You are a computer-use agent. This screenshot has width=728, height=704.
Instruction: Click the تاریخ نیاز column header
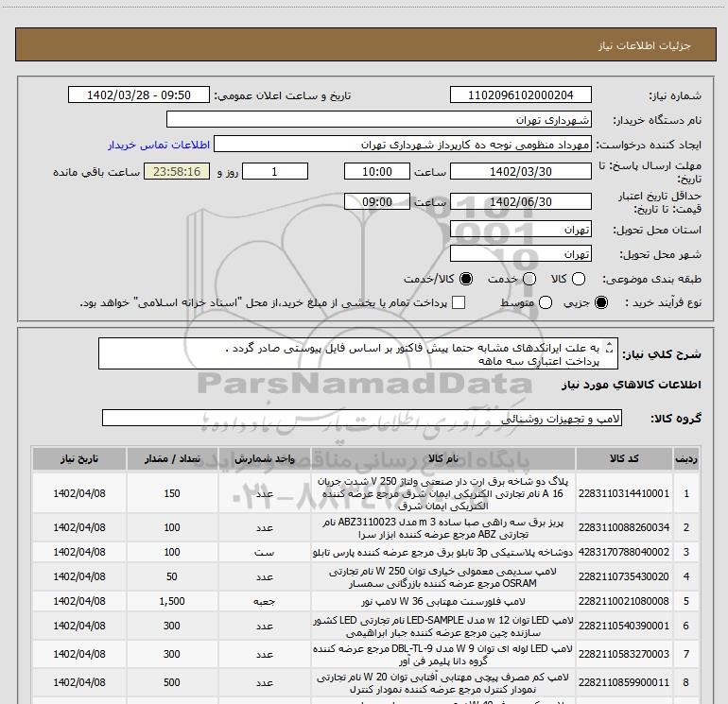78,458
